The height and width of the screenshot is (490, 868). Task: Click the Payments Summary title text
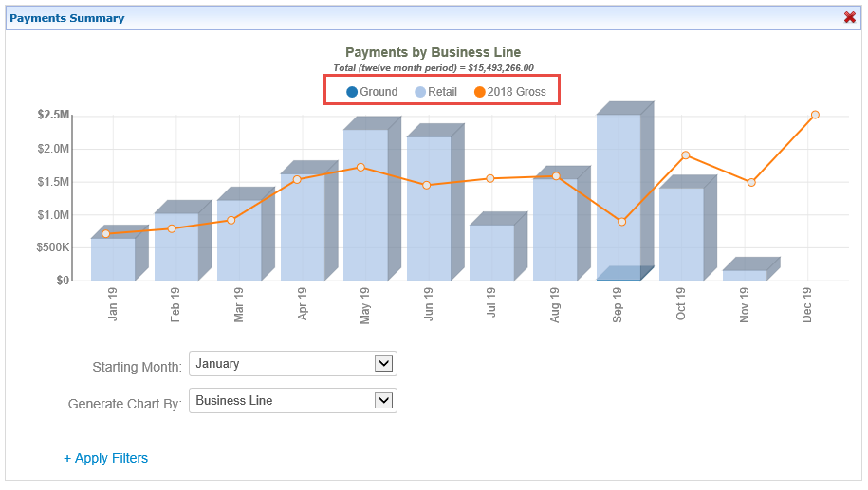pyautogui.click(x=66, y=18)
